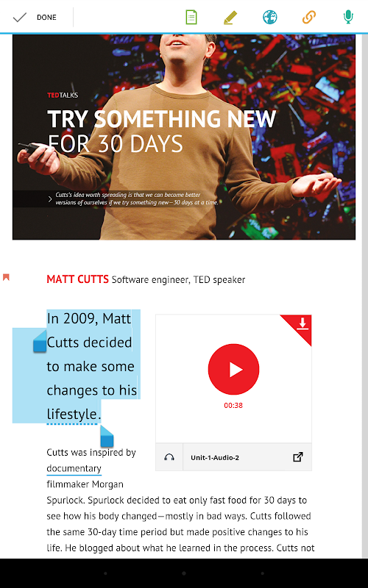Viewport: 368px width, 588px height.
Task: Select the yellow highlighter pen icon
Action: tap(230, 17)
